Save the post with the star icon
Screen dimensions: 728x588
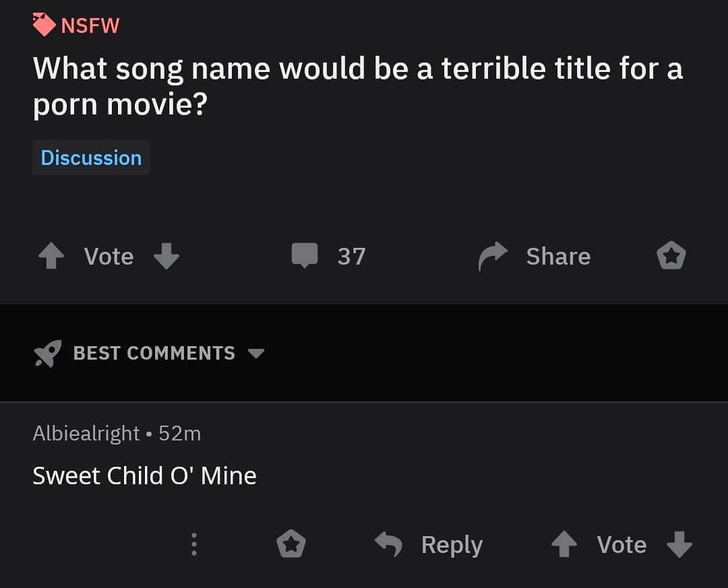(x=671, y=256)
